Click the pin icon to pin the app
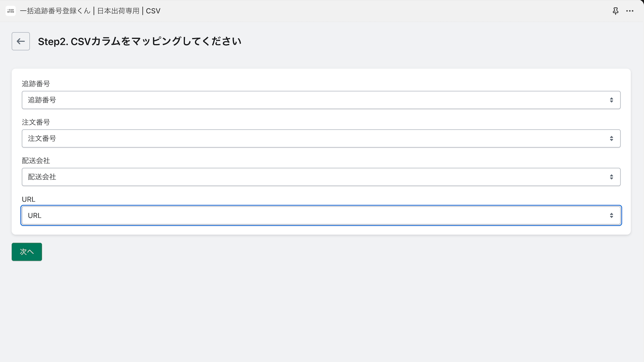This screenshot has width=644, height=362. [x=615, y=11]
